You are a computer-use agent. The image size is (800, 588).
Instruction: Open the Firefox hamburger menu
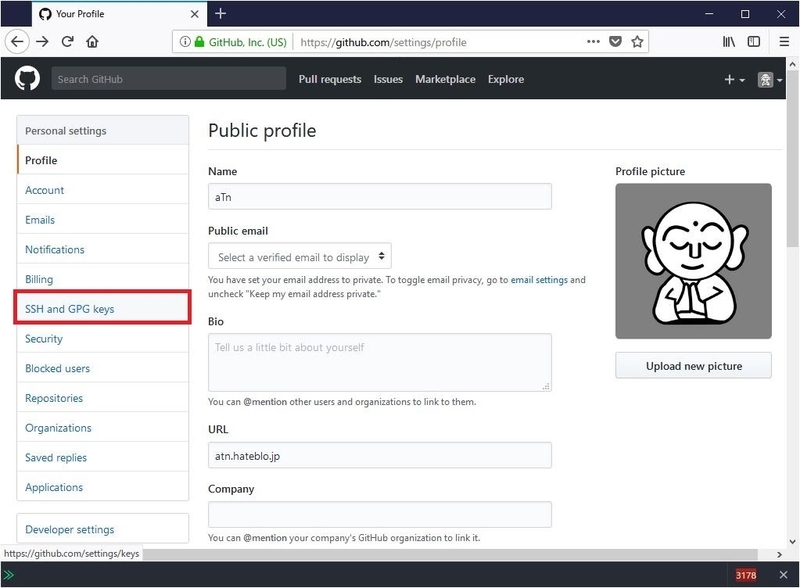pos(780,42)
